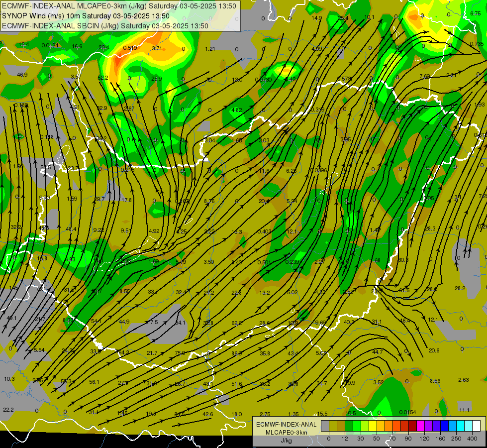Click the SYNOP Wind 10m header line

[x=86, y=16]
